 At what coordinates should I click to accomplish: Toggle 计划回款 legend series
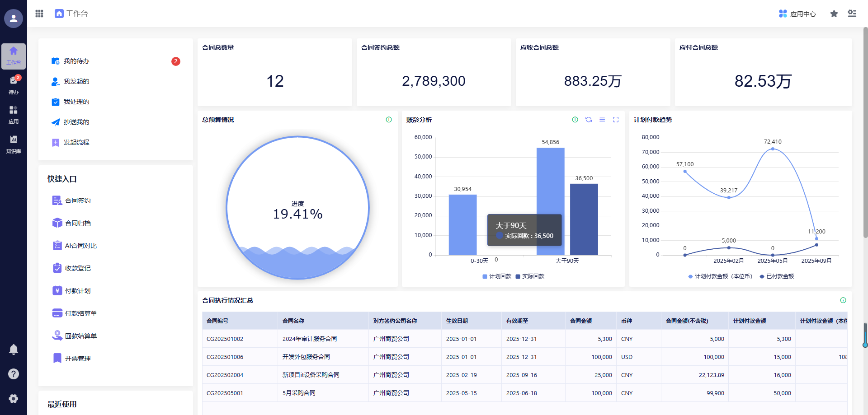click(x=497, y=276)
